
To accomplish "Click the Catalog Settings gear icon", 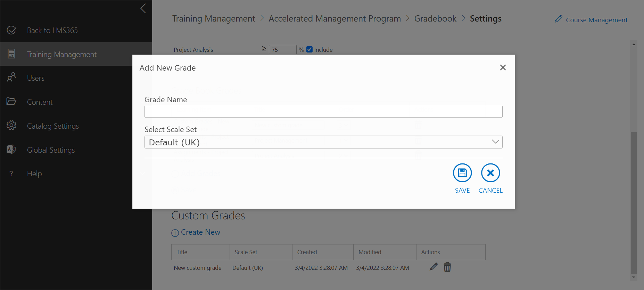I will [11, 126].
